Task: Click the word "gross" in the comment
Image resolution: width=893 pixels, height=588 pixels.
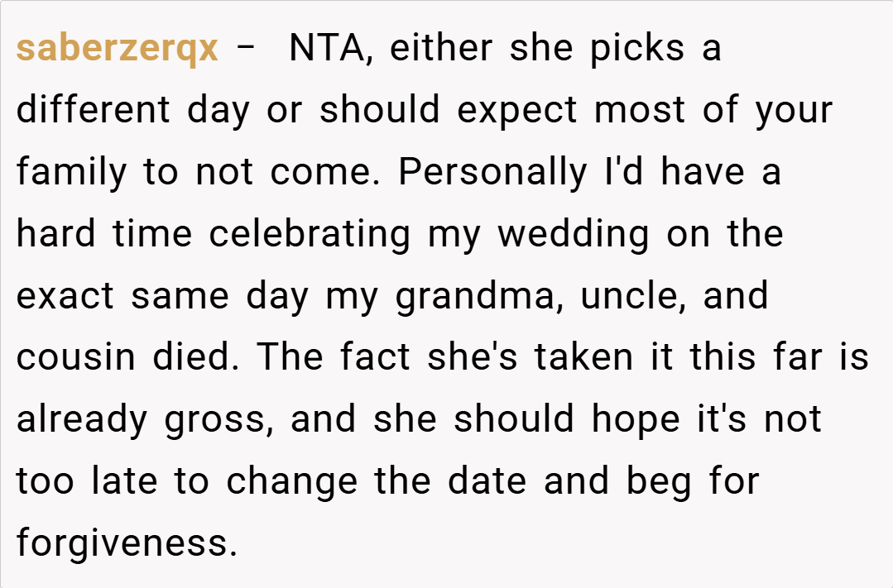Action: click(x=218, y=420)
